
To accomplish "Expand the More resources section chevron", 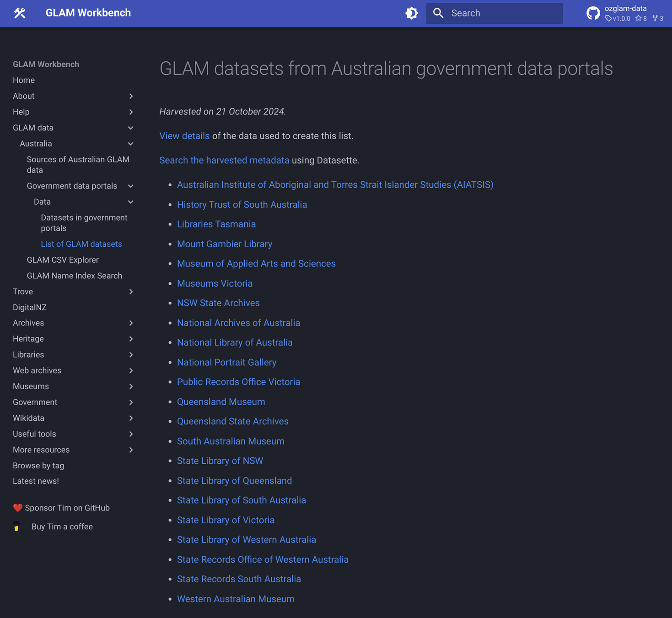I will (131, 450).
